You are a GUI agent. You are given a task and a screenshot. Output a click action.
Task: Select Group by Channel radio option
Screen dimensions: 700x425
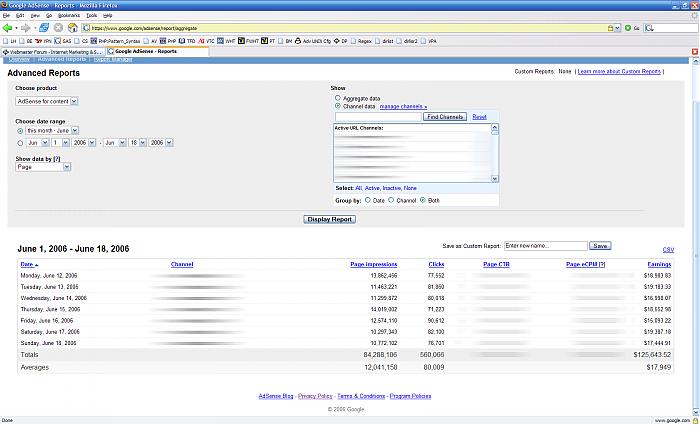point(391,200)
